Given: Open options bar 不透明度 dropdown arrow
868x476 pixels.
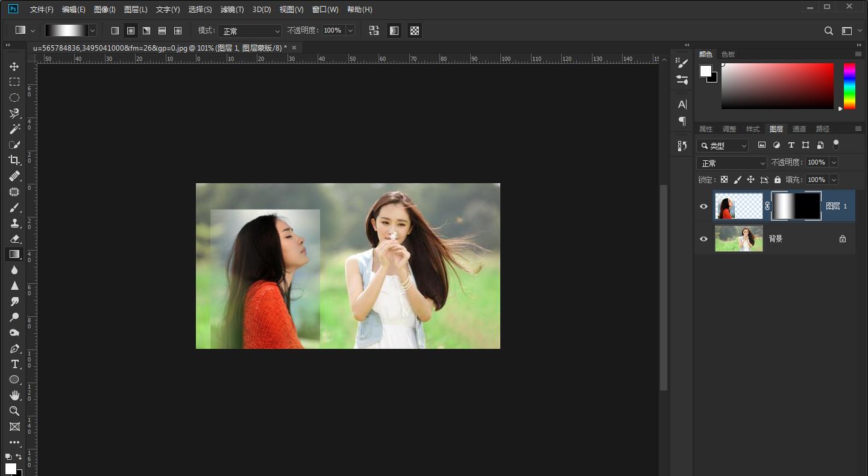Looking at the screenshot, I should [x=350, y=30].
